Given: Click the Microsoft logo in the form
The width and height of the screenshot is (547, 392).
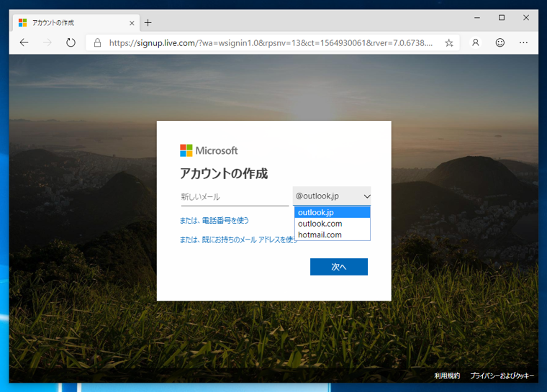Looking at the screenshot, I should 209,150.
